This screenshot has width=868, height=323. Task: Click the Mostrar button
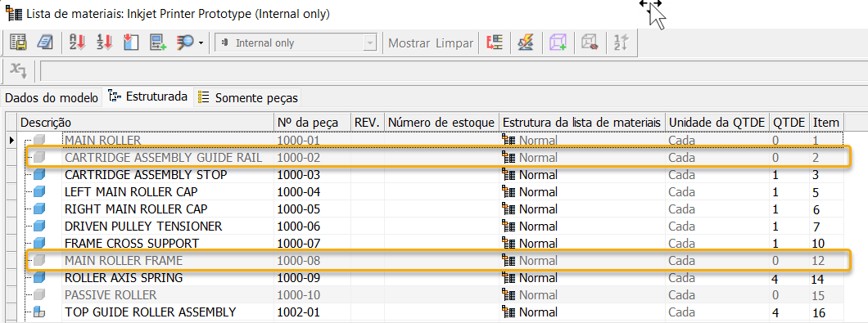(x=409, y=43)
